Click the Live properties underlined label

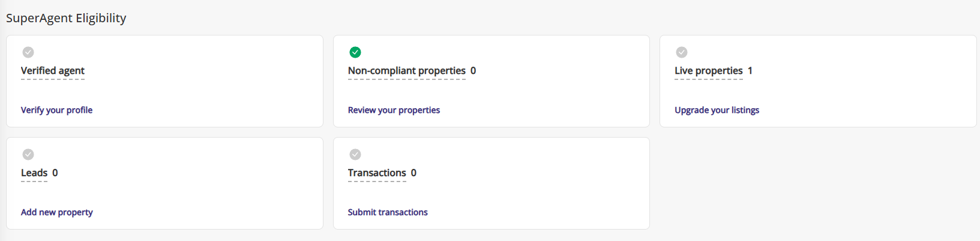pos(709,71)
